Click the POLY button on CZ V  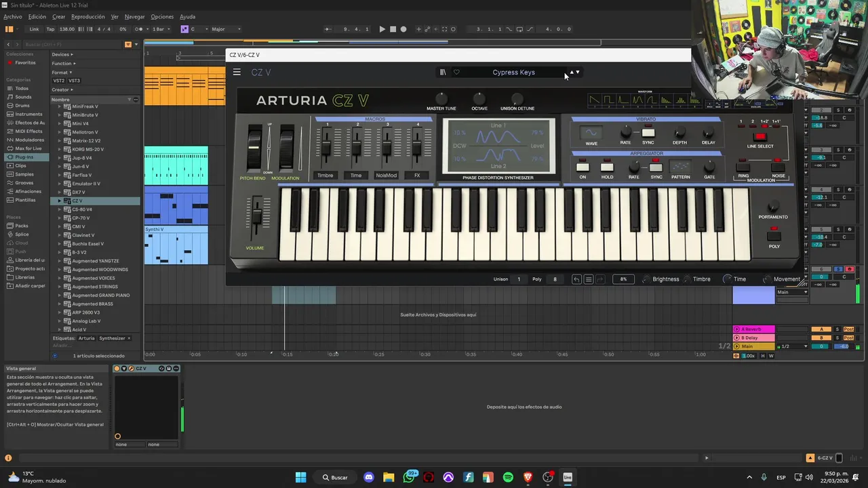774,236
